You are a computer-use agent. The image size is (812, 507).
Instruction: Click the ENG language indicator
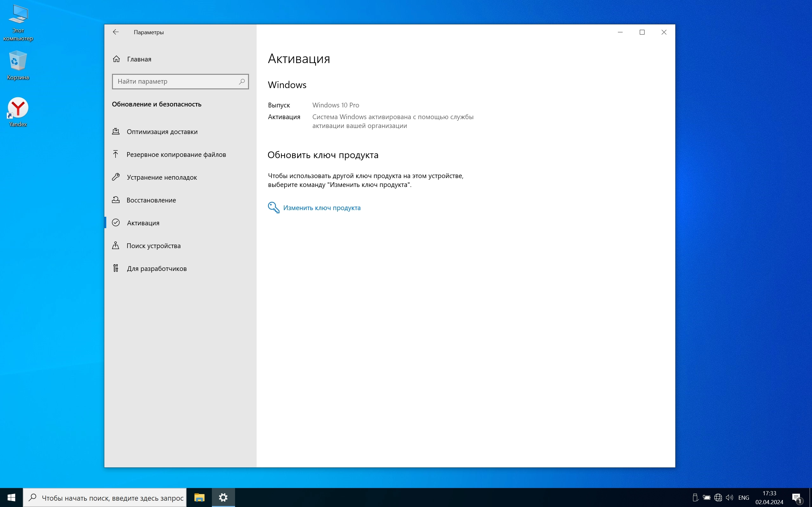click(743, 497)
